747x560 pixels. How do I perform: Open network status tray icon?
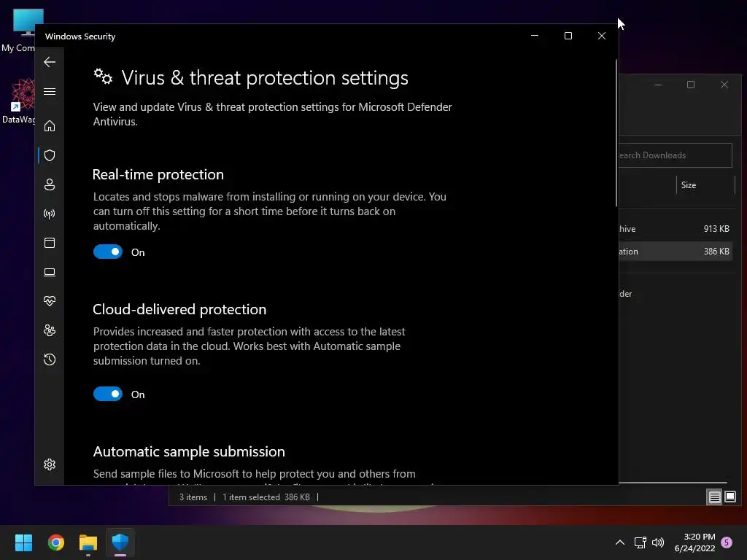640,542
